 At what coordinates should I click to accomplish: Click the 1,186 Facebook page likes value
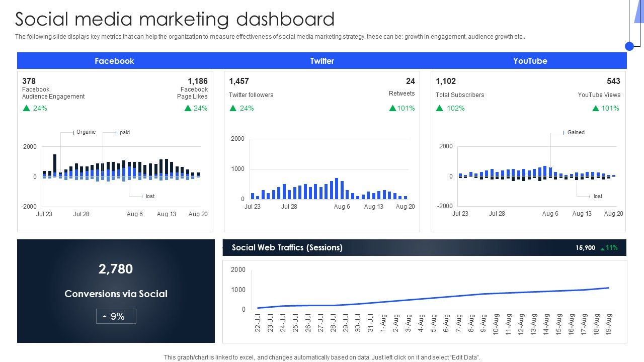point(198,81)
